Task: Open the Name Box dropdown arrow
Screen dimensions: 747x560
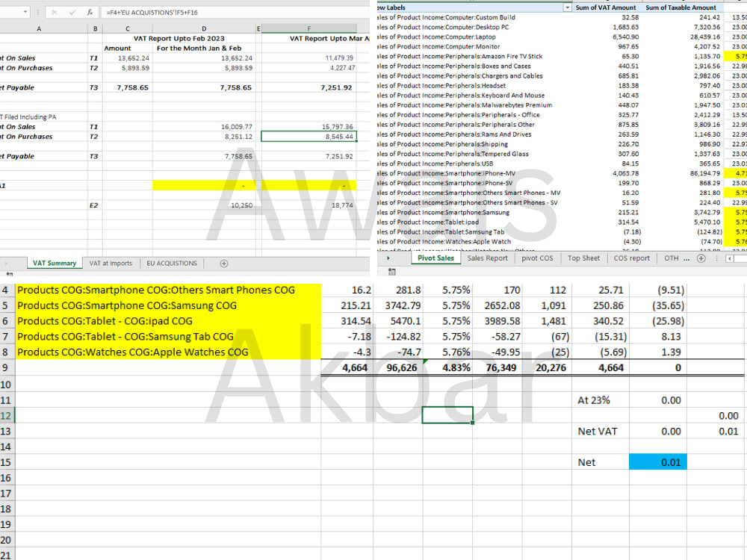Action: pos(25,11)
